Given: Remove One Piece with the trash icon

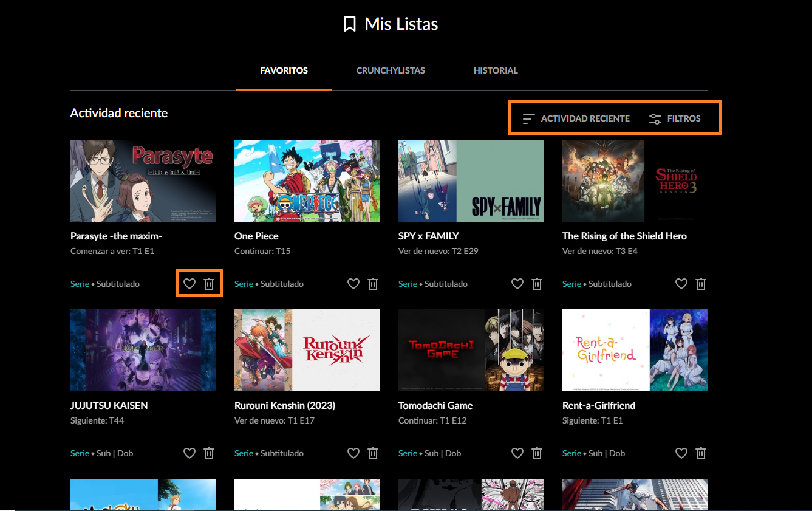Looking at the screenshot, I should pyautogui.click(x=373, y=284).
